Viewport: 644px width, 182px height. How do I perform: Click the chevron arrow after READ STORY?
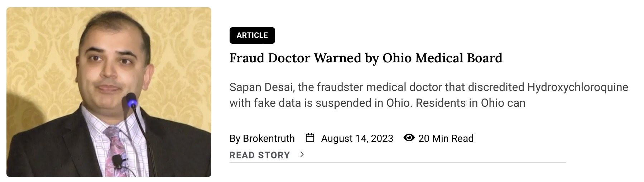(x=302, y=154)
